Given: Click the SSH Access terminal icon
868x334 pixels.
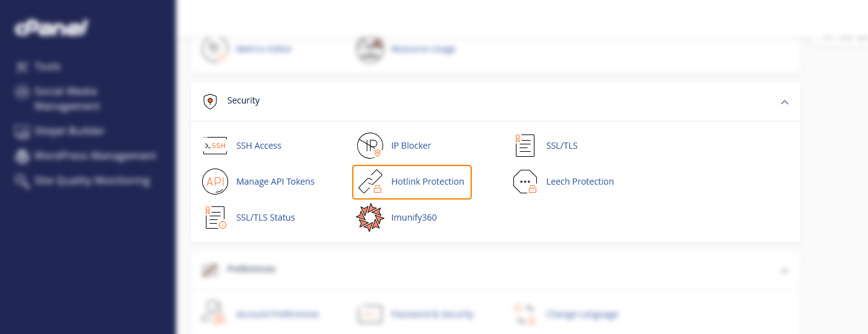Looking at the screenshot, I should click(215, 146).
